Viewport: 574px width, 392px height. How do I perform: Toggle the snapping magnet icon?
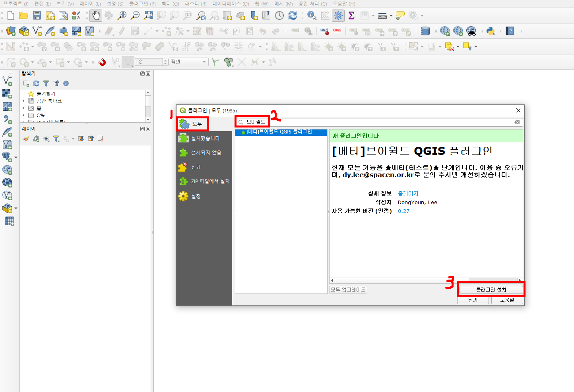pos(102,62)
